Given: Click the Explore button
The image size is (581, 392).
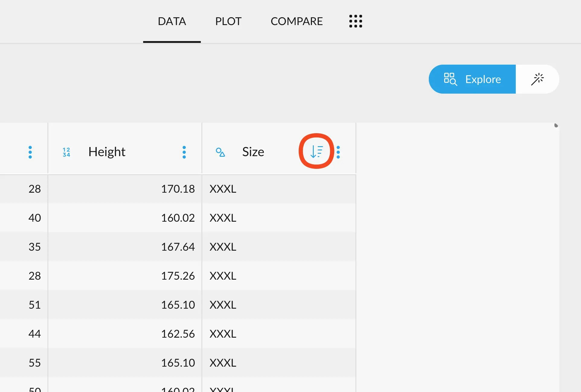Looking at the screenshot, I should click(472, 79).
